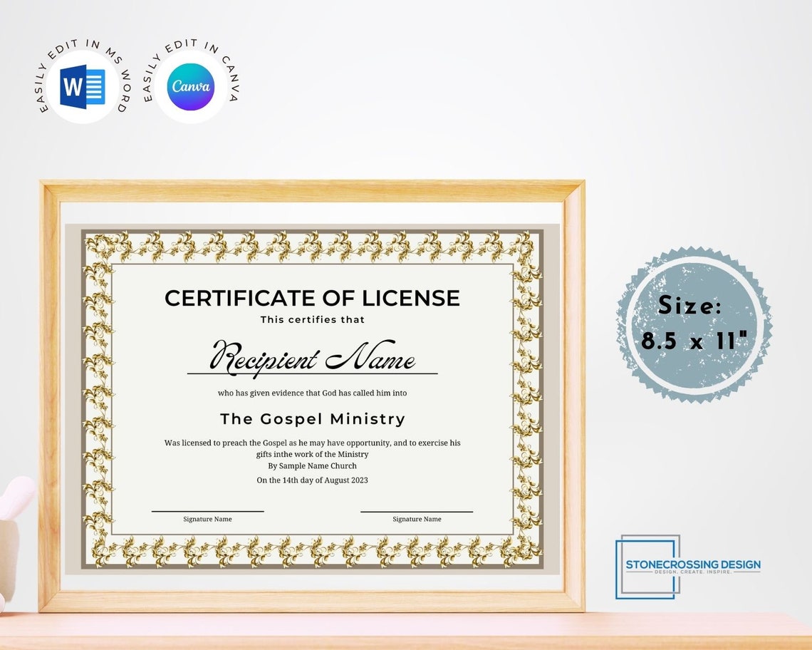
Task: Select the 'Sample Name Church' text
Action: [312, 465]
